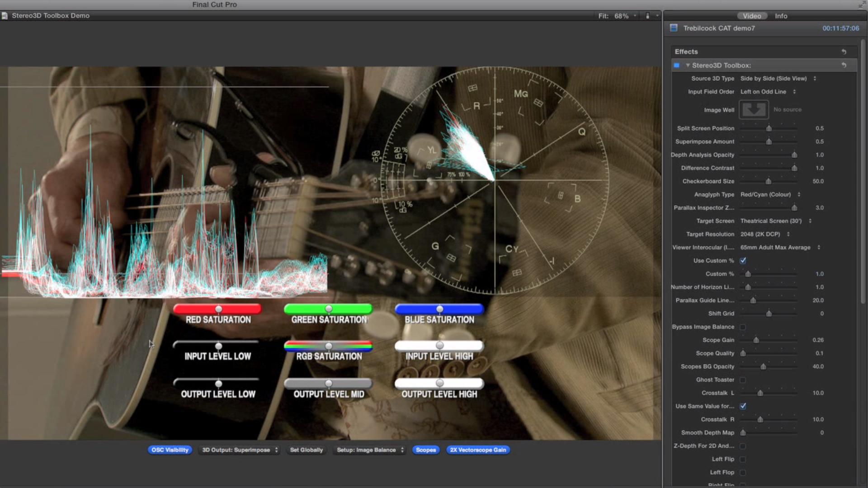Enable Left Flop checkbox
The width and height of the screenshot is (868, 488).
pyautogui.click(x=743, y=473)
